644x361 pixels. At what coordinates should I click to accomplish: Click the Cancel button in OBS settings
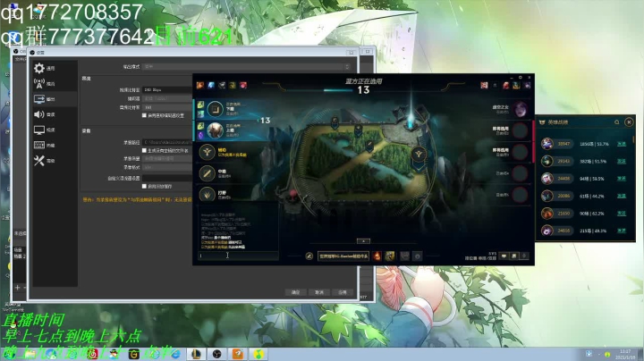[319, 292]
